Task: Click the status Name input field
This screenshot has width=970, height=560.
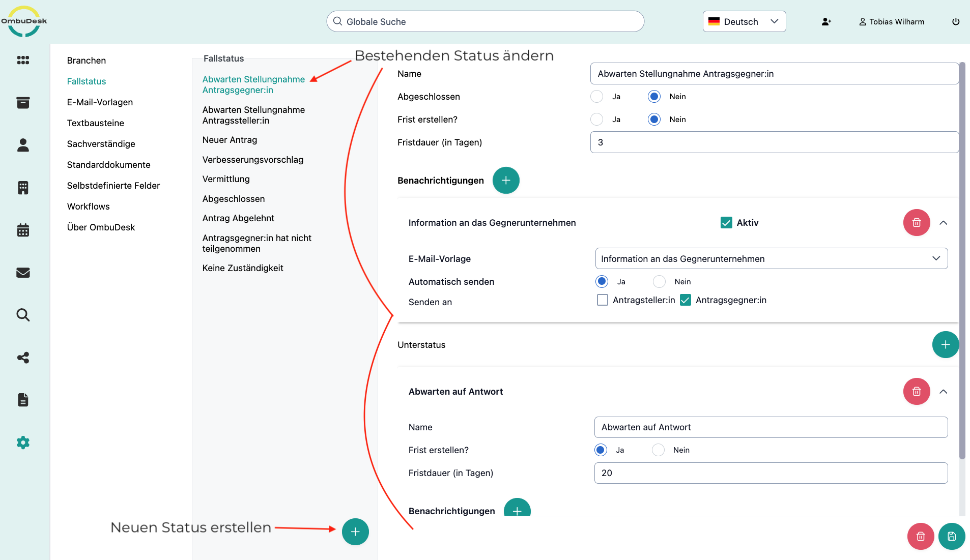Action: (x=775, y=74)
